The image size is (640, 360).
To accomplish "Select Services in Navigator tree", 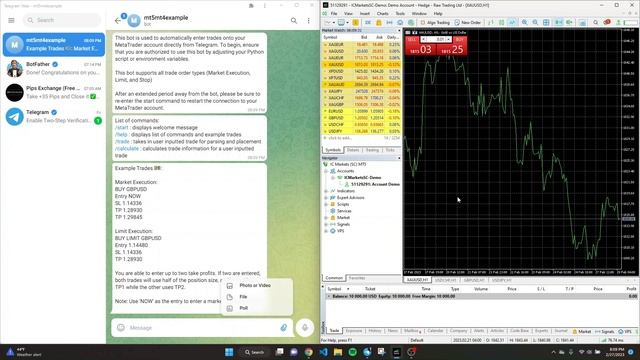I will tap(344, 211).
